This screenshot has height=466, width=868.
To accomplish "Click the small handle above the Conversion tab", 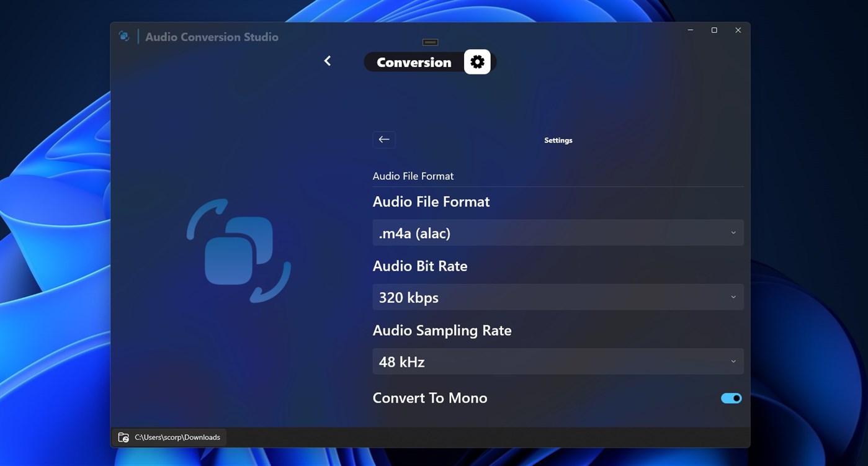I will click(430, 42).
